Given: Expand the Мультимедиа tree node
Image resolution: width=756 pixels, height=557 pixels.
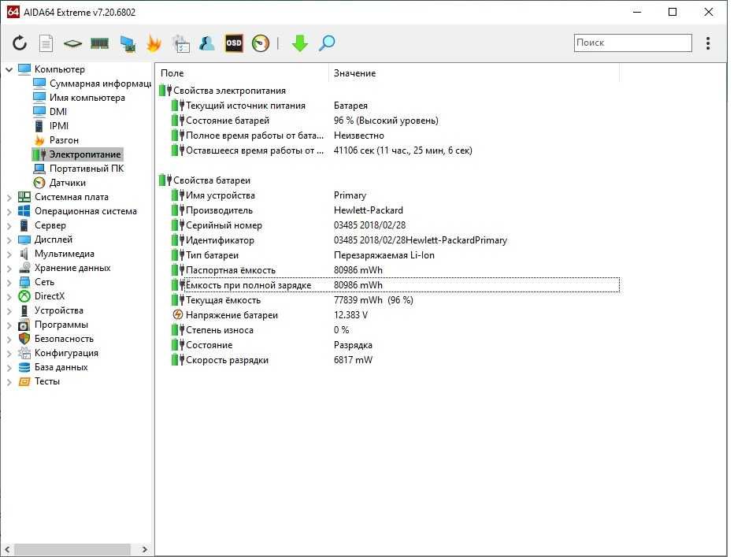Looking at the screenshot, I should click(x=9, y=254).
